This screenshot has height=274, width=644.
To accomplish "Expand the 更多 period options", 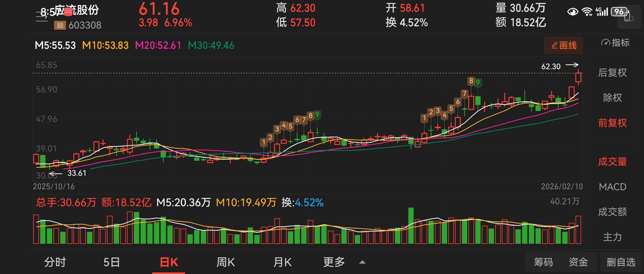I will click(x=334, y=262).
